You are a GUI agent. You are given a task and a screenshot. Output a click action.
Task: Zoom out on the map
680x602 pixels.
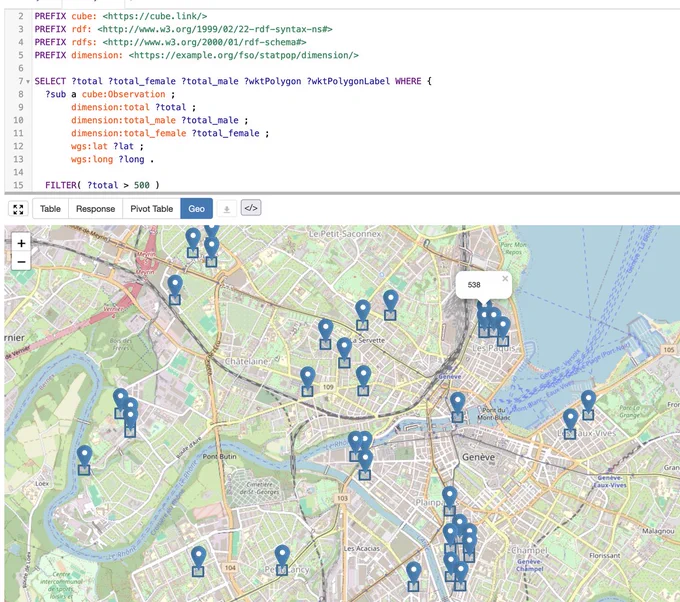(21, 262)
